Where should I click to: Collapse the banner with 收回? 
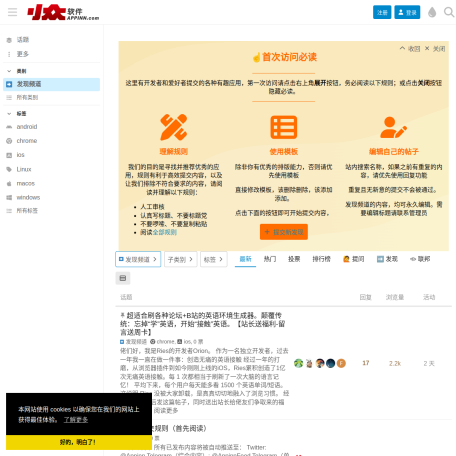tap(410, 49)
